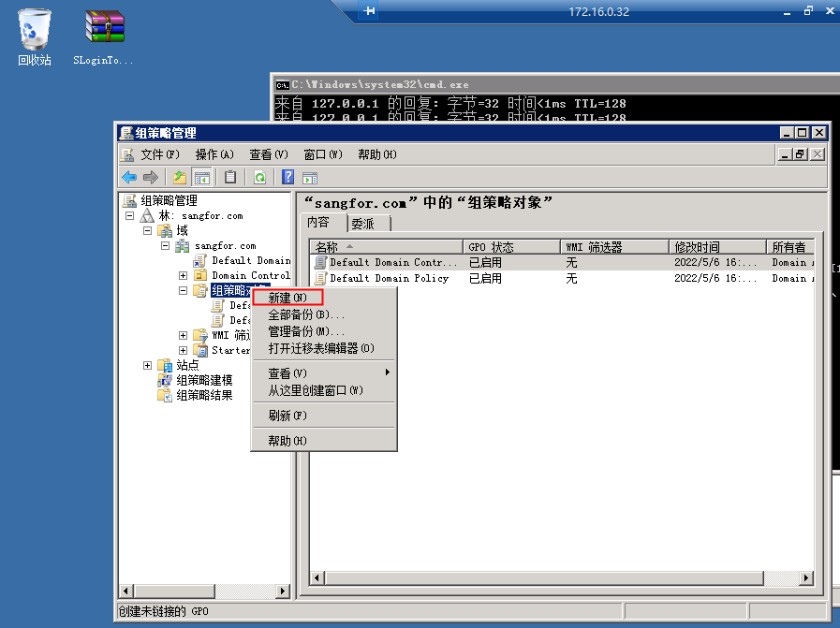Expand the Domain Controllers tree node
This screenshot has height=628, width=840.
184,275
